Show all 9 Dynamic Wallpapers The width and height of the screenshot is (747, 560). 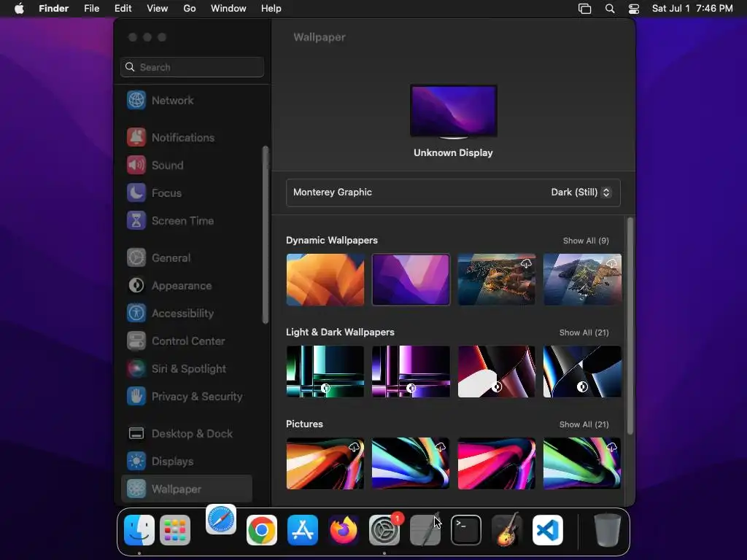(x=586, y=241)
